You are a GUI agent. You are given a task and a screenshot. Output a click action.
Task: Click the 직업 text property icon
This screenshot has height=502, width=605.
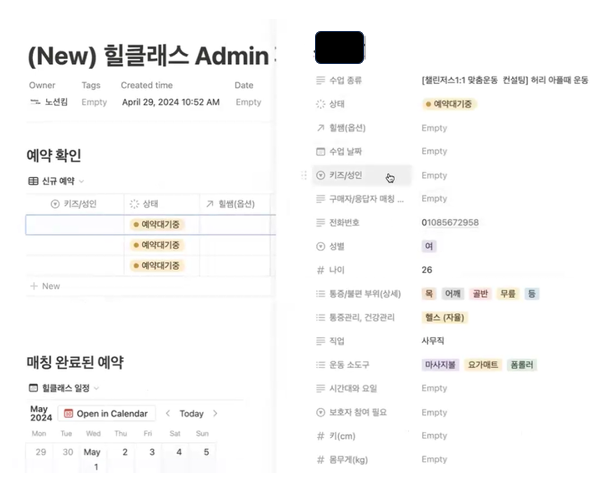tap(320, 341)
